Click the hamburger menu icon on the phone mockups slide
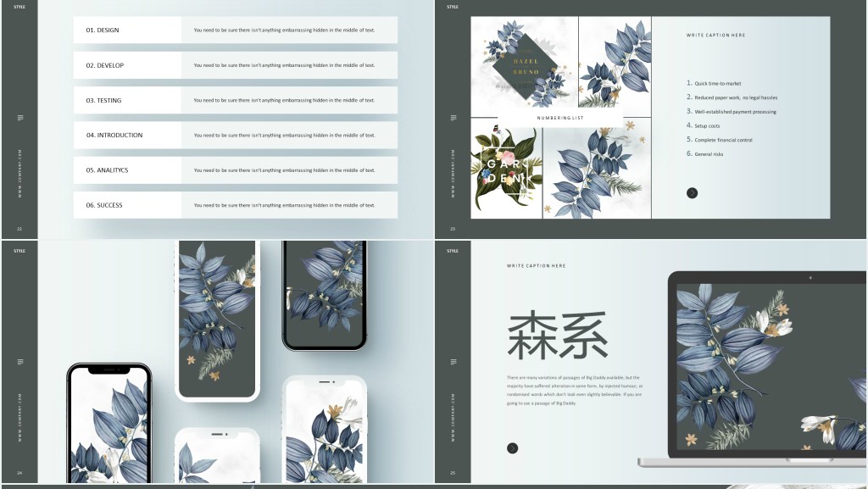This screenshot has height=489, width=868. tap(20, 362)
